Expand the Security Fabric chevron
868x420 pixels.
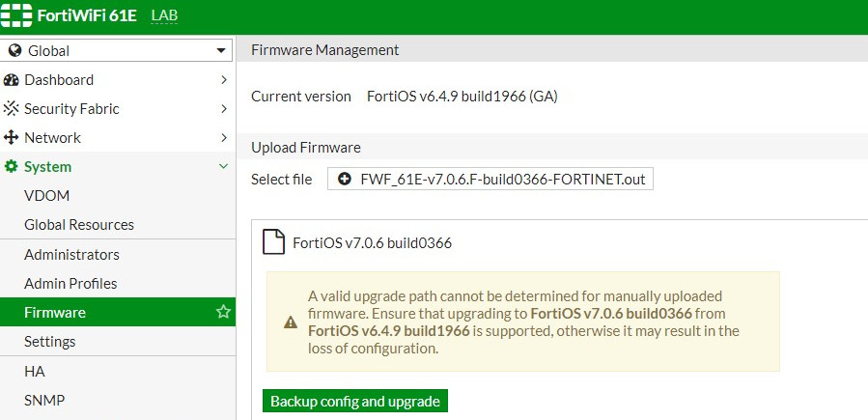click(x=224, y=109)
